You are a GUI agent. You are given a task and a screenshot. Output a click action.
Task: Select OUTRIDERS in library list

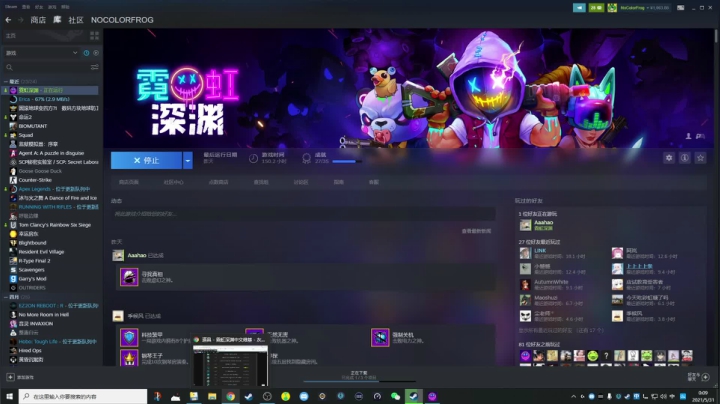pos(32,288)
